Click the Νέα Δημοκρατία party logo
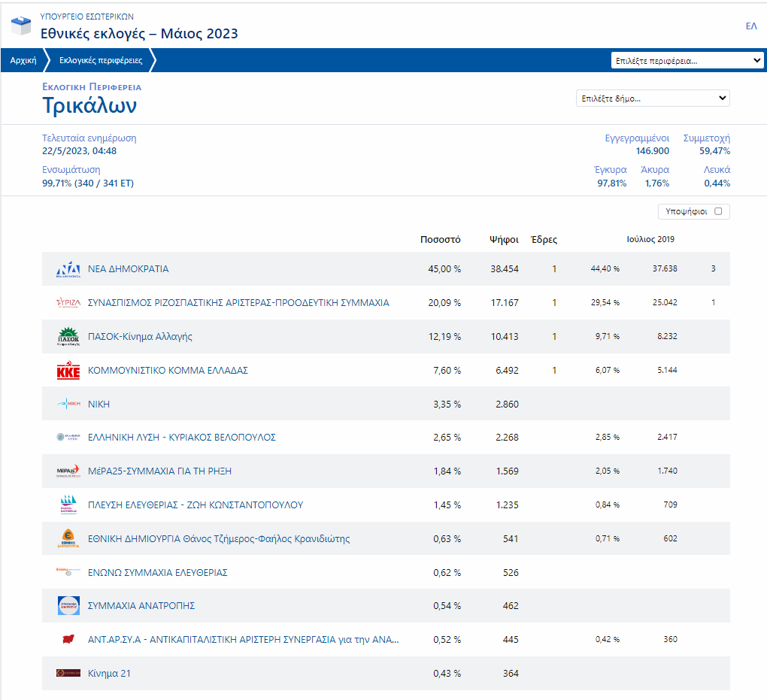Screen dimensions: 767x700 (x=68, y=269)
